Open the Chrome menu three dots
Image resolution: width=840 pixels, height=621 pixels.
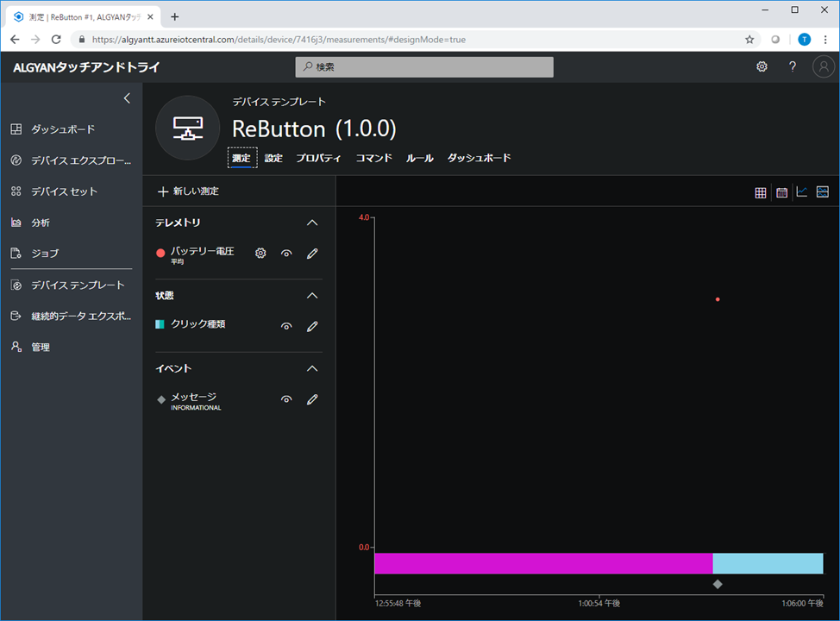[x=825, y=39]
